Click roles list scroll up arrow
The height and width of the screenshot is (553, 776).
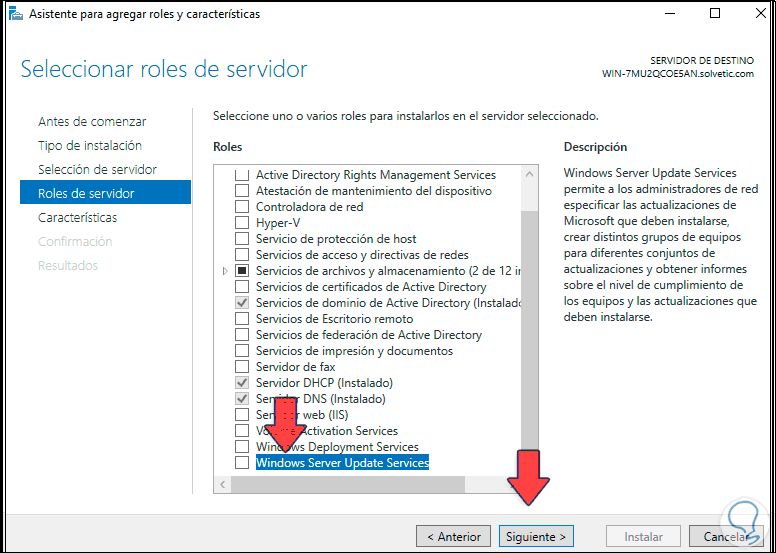pos(530,174)
